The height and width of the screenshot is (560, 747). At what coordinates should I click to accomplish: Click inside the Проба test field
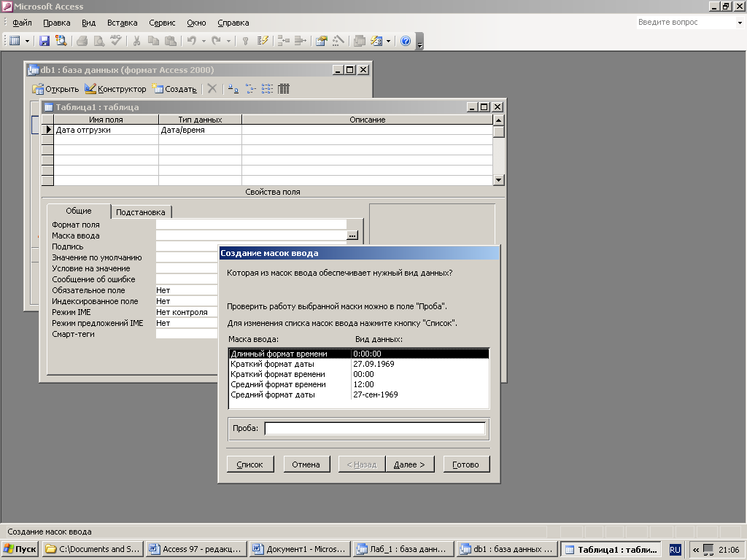pyautogui.click(x=375, y=428)
